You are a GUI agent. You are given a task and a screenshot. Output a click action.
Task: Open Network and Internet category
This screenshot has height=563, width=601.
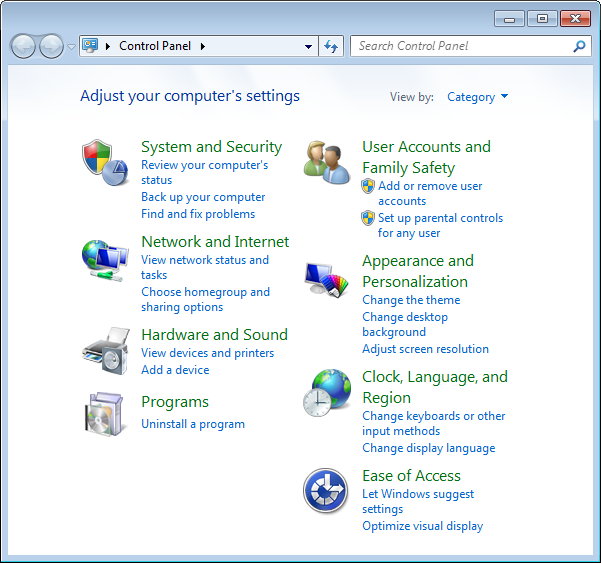pos(215,242)
